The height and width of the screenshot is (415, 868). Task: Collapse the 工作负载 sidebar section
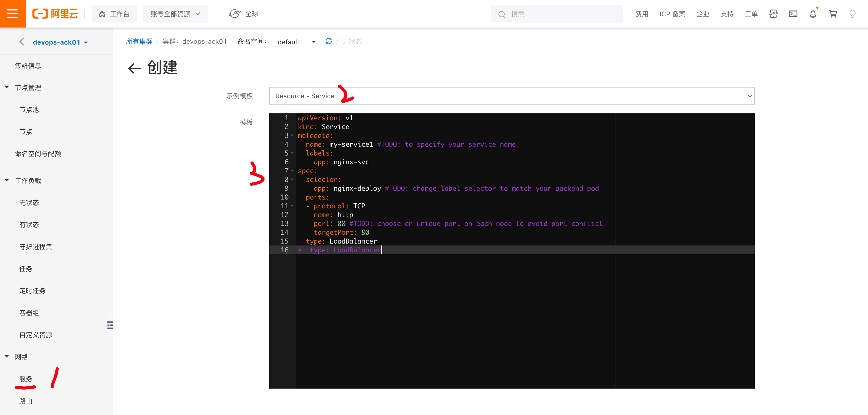(7, 180)
